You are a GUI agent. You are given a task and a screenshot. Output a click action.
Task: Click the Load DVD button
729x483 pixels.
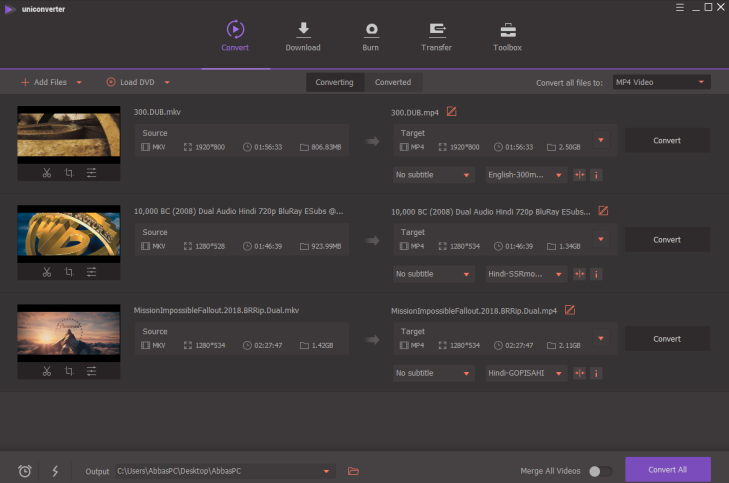(x=131, y=82)
